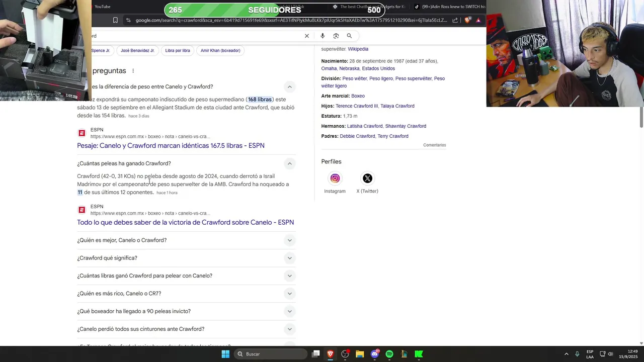The image size is (644, 362).
Task: Select the 'José Benavidez Jr.' chip
Action: (x=137, y=50)
